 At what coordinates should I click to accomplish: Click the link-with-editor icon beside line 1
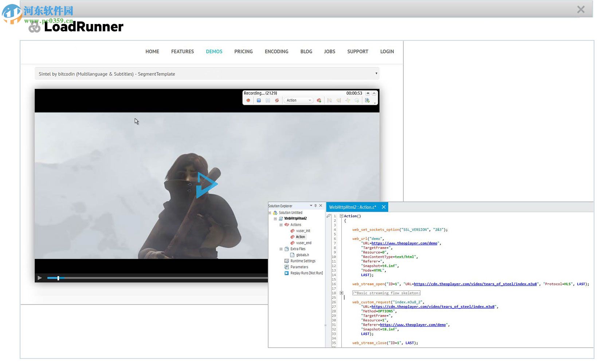point(329,216)
